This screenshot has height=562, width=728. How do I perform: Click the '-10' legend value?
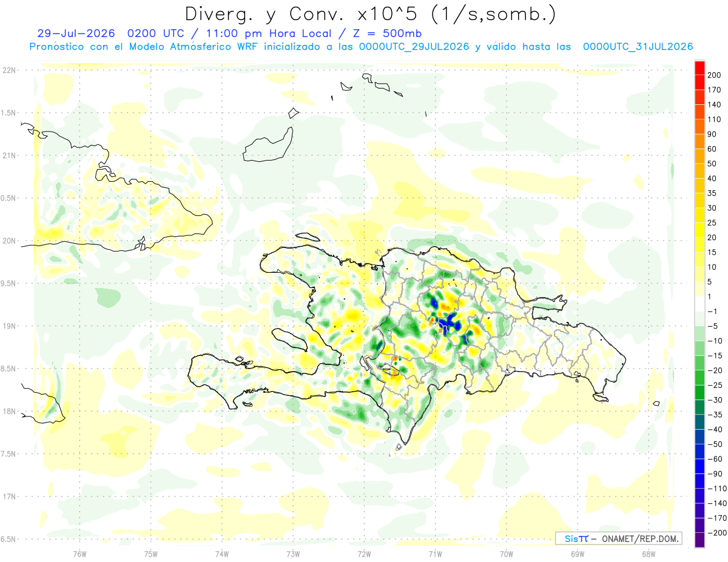pyautogui.click(x=714, y=341)
